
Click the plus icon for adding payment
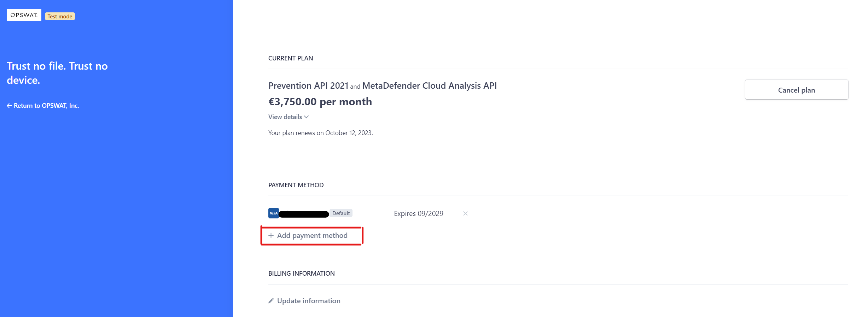pos(271,235)
